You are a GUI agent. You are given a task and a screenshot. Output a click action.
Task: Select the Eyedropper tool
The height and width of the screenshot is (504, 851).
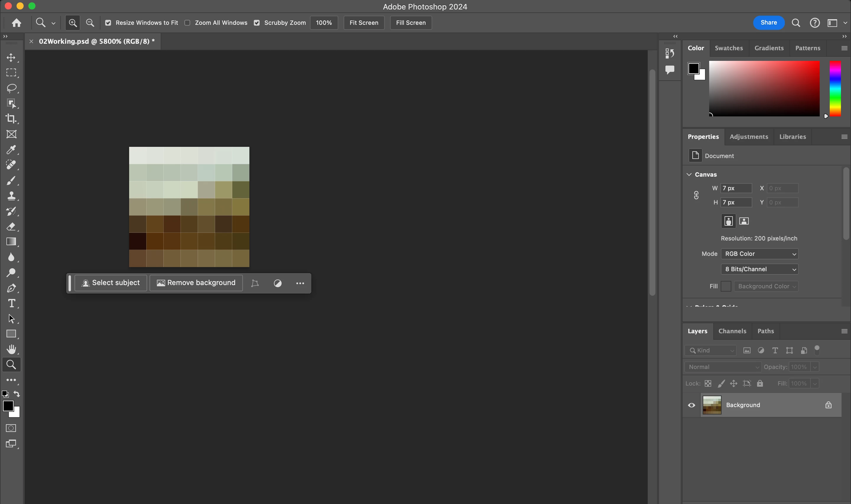11,149
